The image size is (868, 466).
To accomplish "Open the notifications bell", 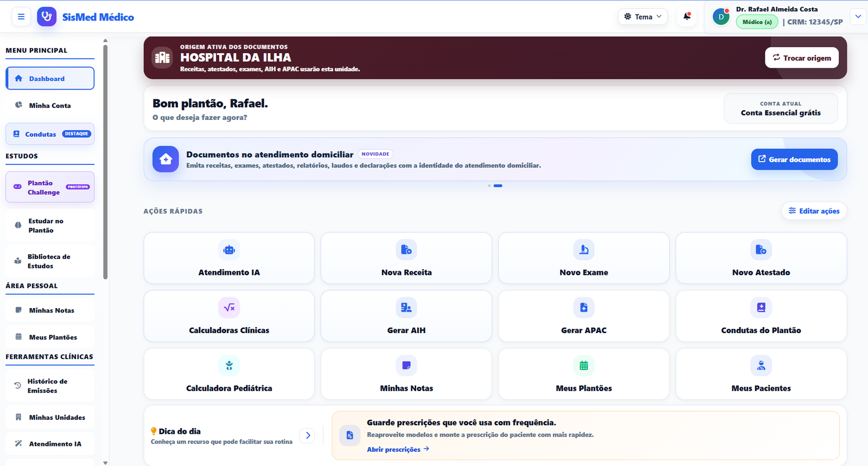I will pyautogui.click(x=687, y=16).
